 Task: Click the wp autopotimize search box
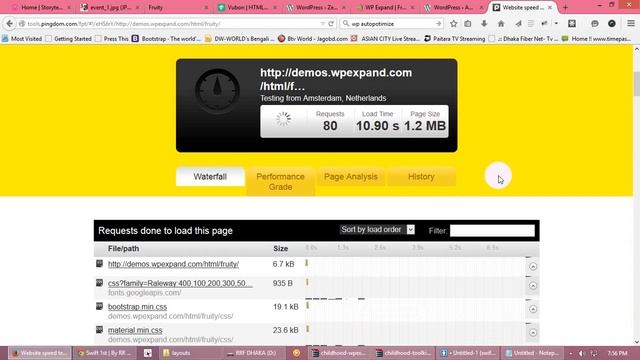[392, 24]
